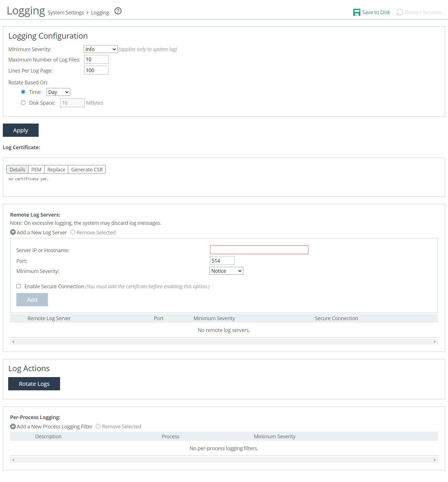Click right scroll arrow of remote log servers table

[x=435, y=342]
